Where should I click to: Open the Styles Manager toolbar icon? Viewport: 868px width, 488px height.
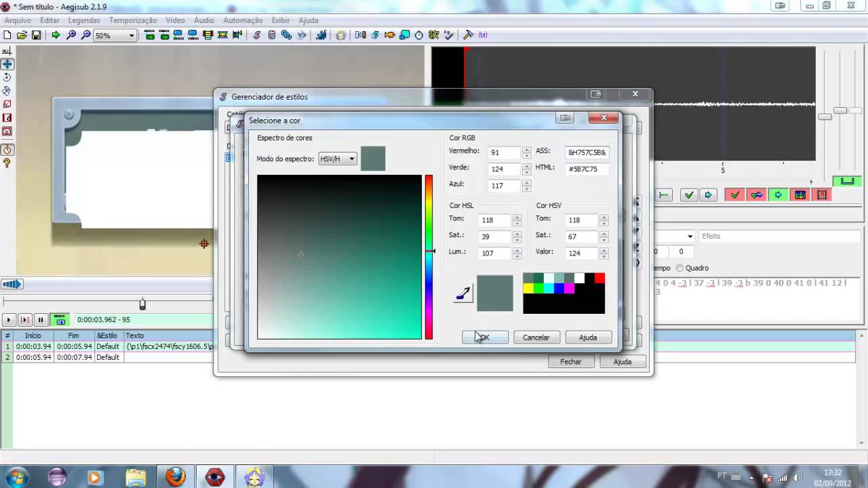(x=256, y=35)
